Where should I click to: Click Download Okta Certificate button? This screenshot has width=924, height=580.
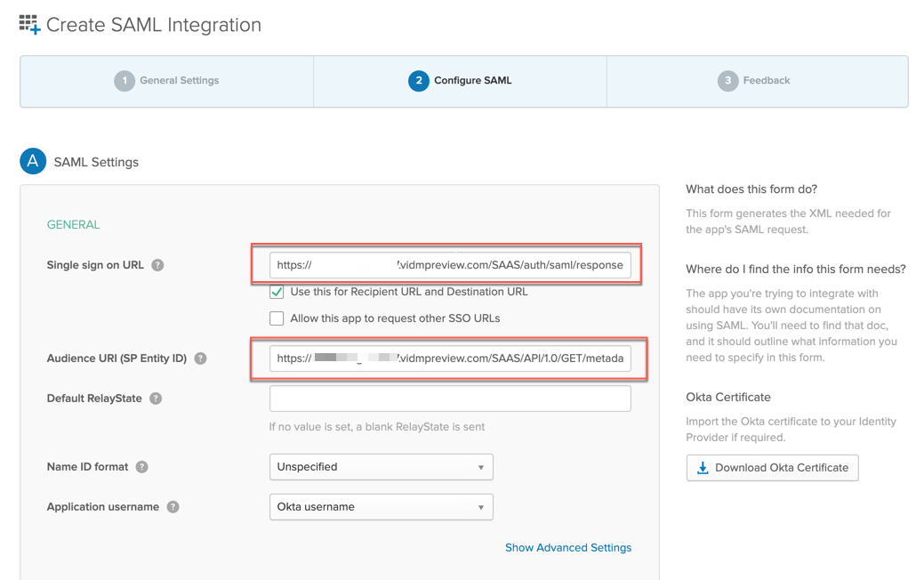tap(772, 468)
